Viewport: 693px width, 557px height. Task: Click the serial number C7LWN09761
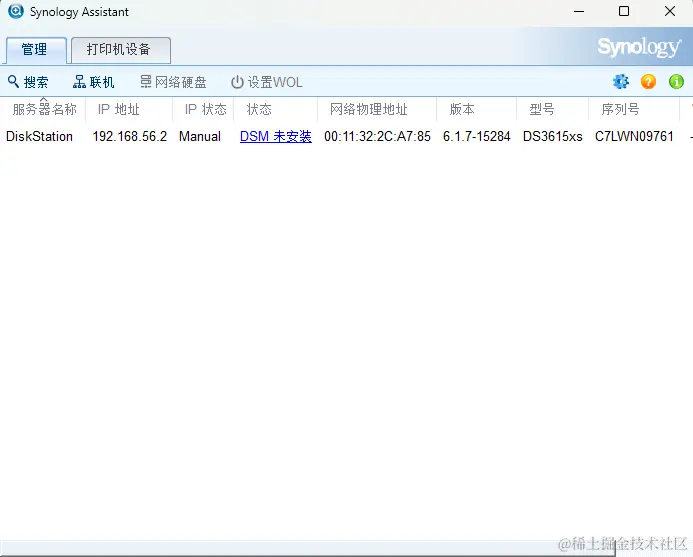pyautogui.click(x=634, y=137)
